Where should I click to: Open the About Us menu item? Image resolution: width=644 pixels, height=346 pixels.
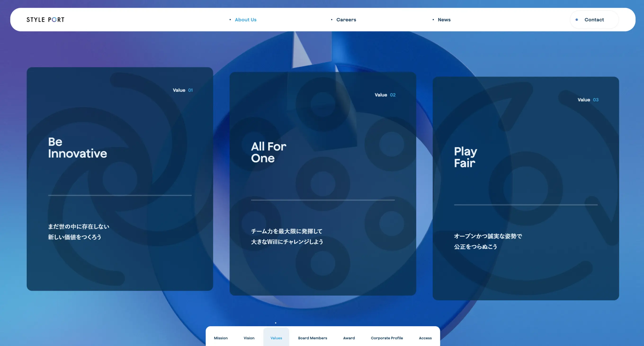pyautogui.click(x=245, y=19)
